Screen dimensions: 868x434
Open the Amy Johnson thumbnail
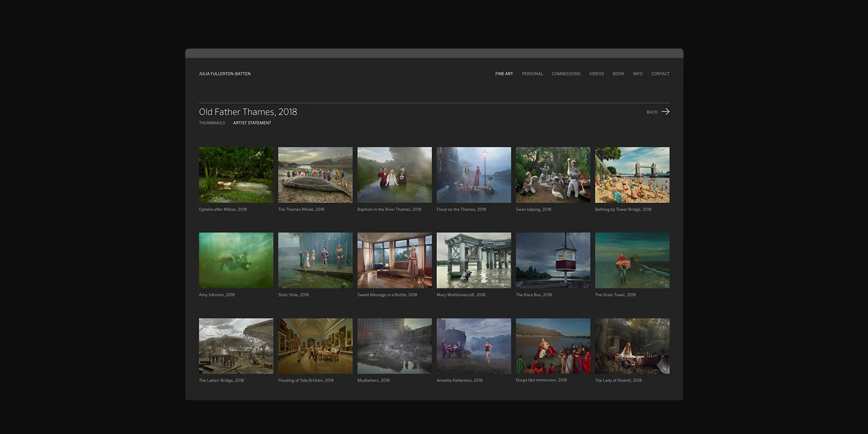tap(236, 260)
